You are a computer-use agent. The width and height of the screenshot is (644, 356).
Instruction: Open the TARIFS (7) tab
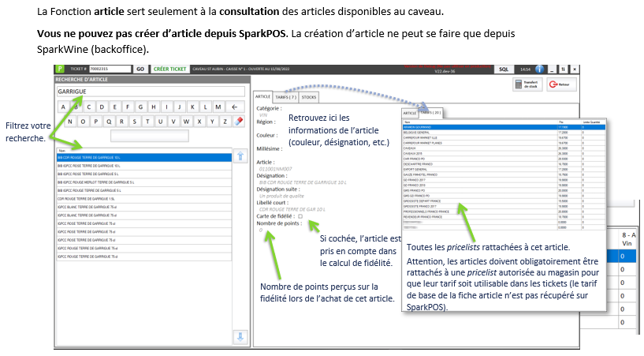click(285, 96)
